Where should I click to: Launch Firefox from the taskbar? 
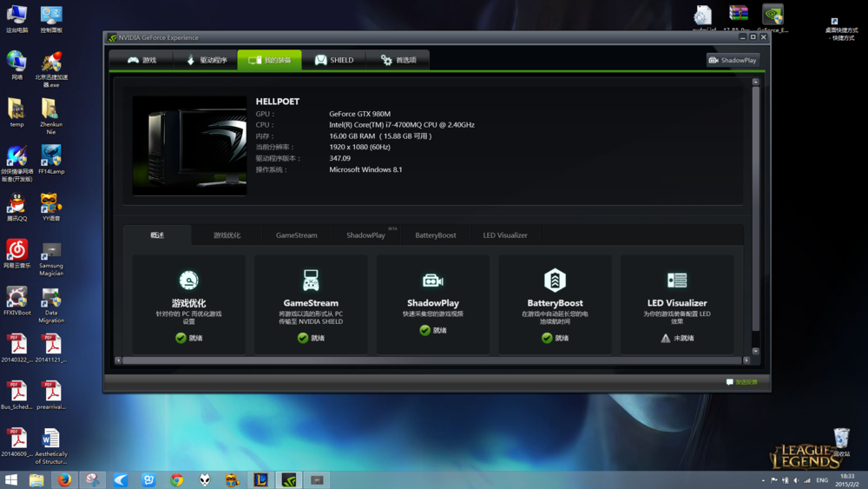coord(65,480)
